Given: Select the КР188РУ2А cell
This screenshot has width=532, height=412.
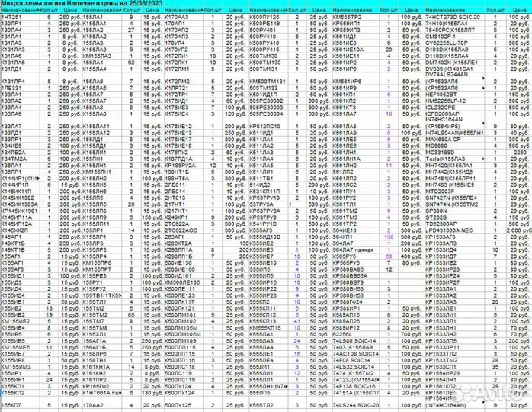Looking at the screenshot, I should (181, 164).
